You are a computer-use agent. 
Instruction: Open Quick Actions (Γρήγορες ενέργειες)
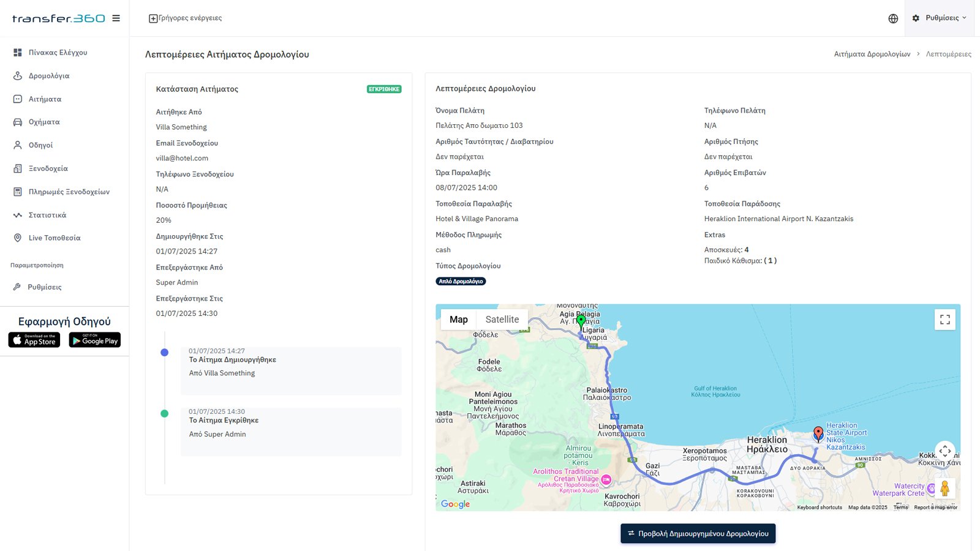186,18
